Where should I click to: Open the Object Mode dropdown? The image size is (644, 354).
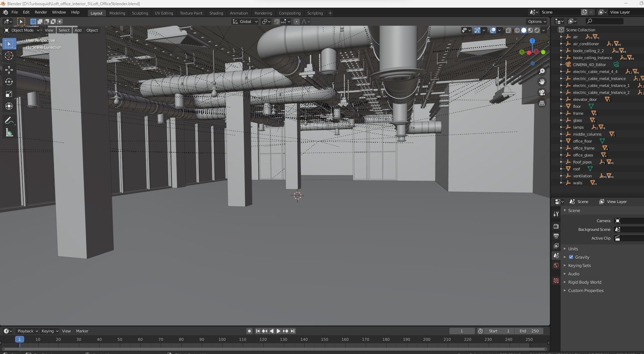(22, 30)
